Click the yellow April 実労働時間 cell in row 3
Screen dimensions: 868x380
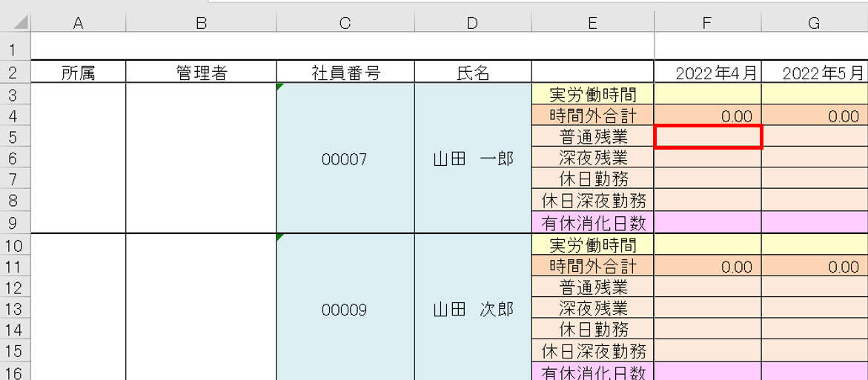click(x=707, y=95)
